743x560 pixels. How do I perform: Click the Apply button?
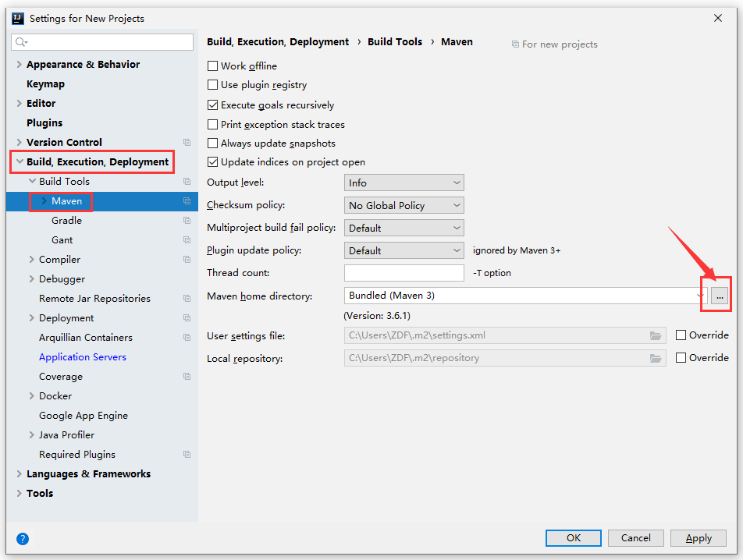coord(699,538)
